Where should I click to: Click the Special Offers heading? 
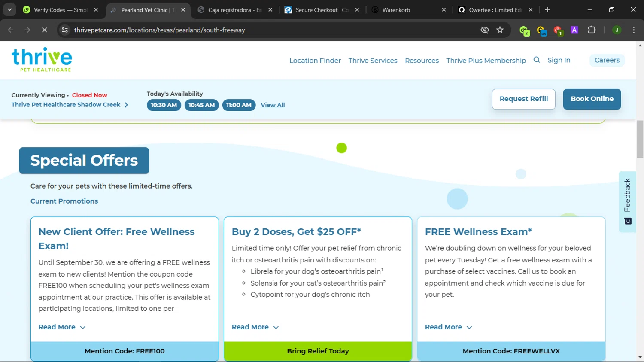pos(84,160)
